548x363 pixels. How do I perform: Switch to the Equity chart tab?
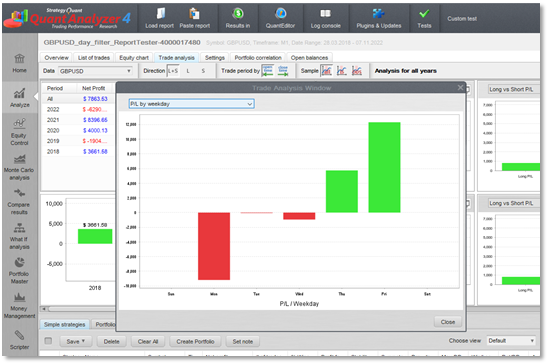coord(134,58)
